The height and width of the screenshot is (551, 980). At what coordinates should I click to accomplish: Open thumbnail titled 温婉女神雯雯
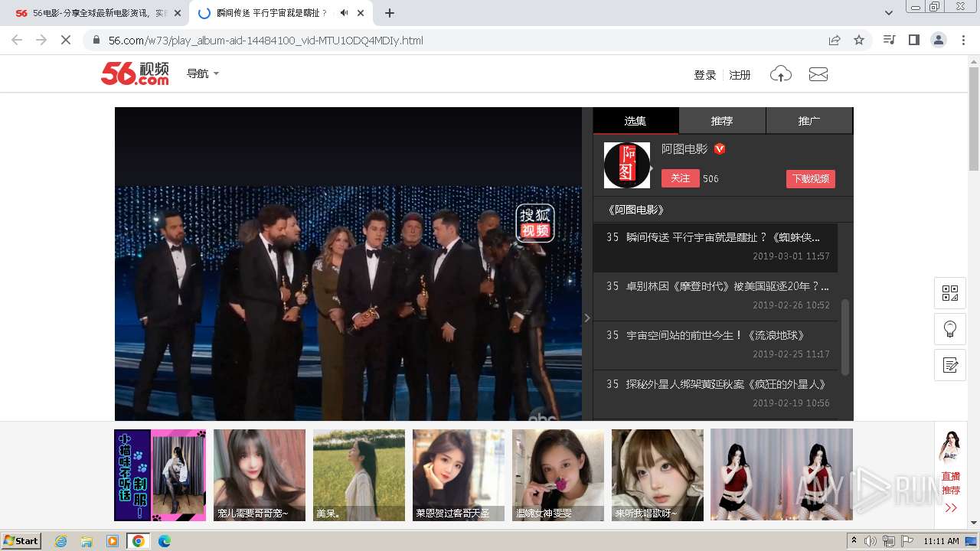[x=558, y=475]
